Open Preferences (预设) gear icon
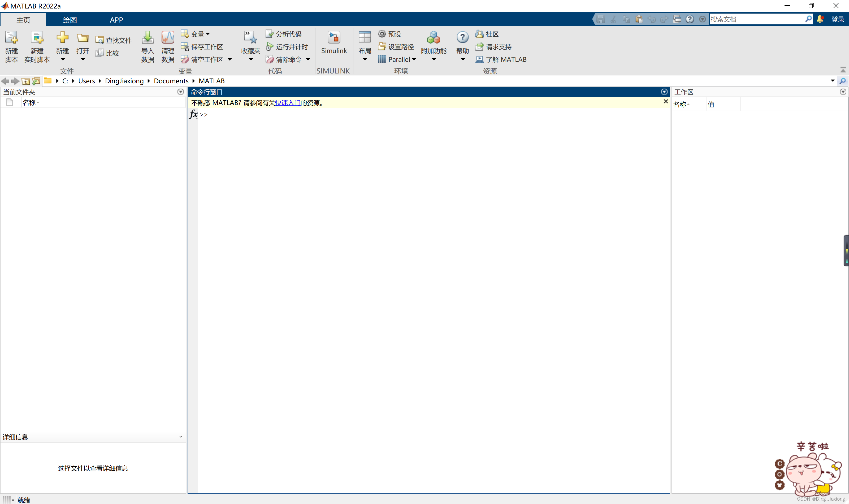 click(382, 34)
